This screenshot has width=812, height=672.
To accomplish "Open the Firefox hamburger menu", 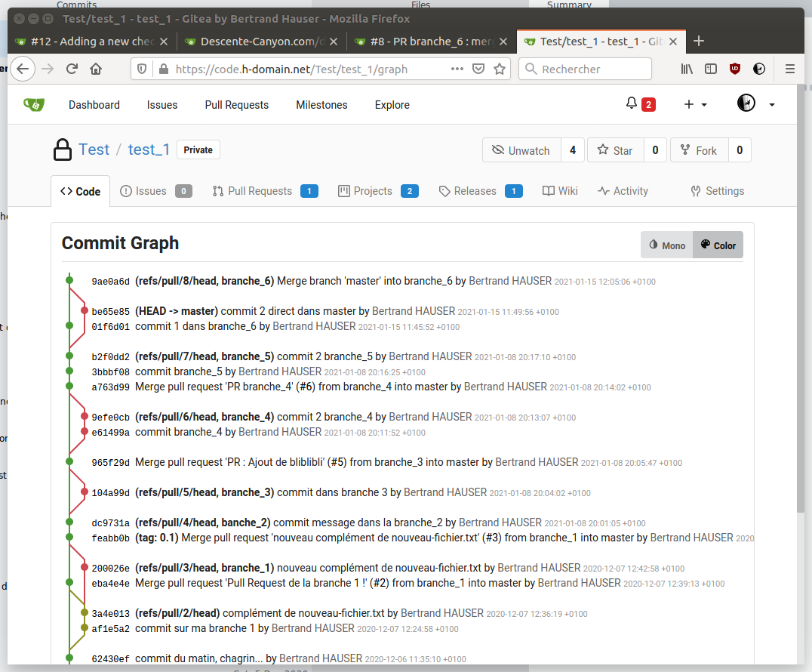I will (x=790, y=69).
